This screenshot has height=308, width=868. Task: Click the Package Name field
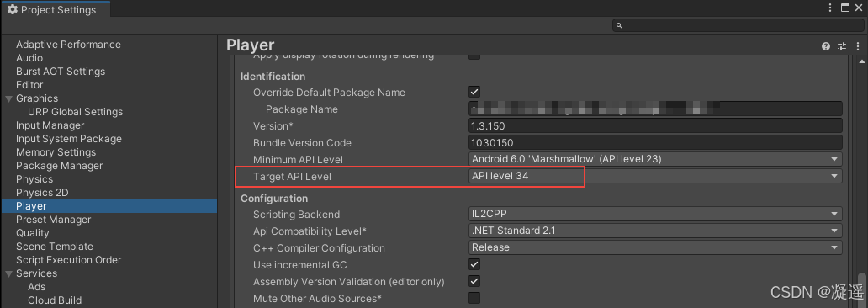655,109
